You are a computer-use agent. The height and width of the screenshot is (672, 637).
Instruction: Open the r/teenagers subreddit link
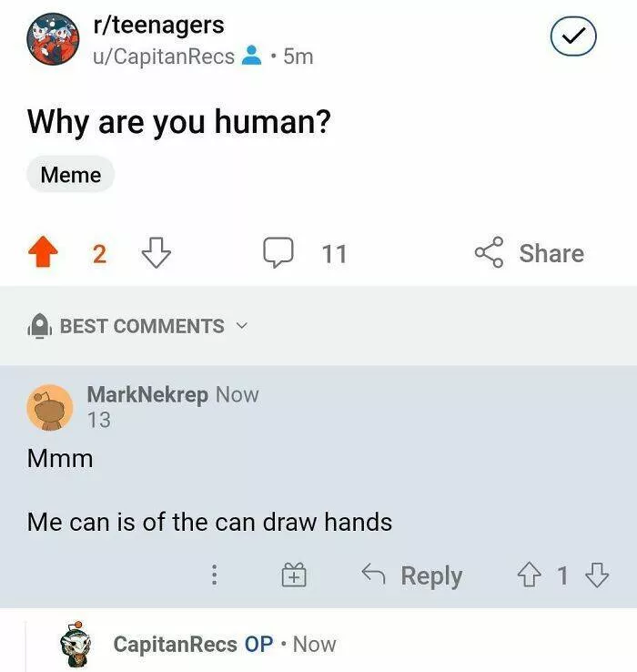click(x=158, y=25)
